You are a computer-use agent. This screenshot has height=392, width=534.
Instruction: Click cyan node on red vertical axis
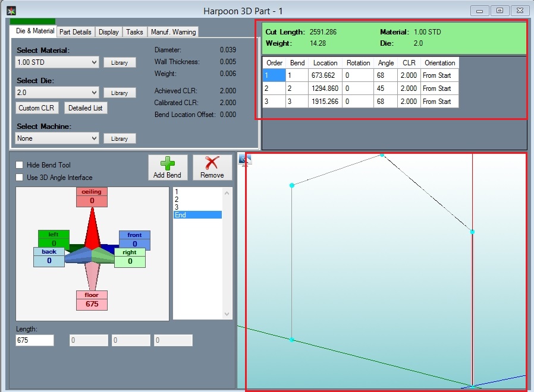click(x=472, y=232)
